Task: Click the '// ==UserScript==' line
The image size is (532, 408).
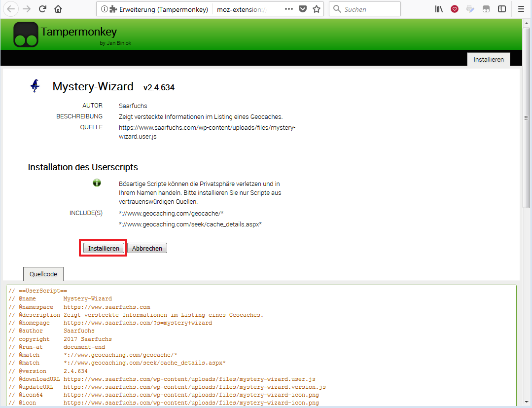Action: 38,291
